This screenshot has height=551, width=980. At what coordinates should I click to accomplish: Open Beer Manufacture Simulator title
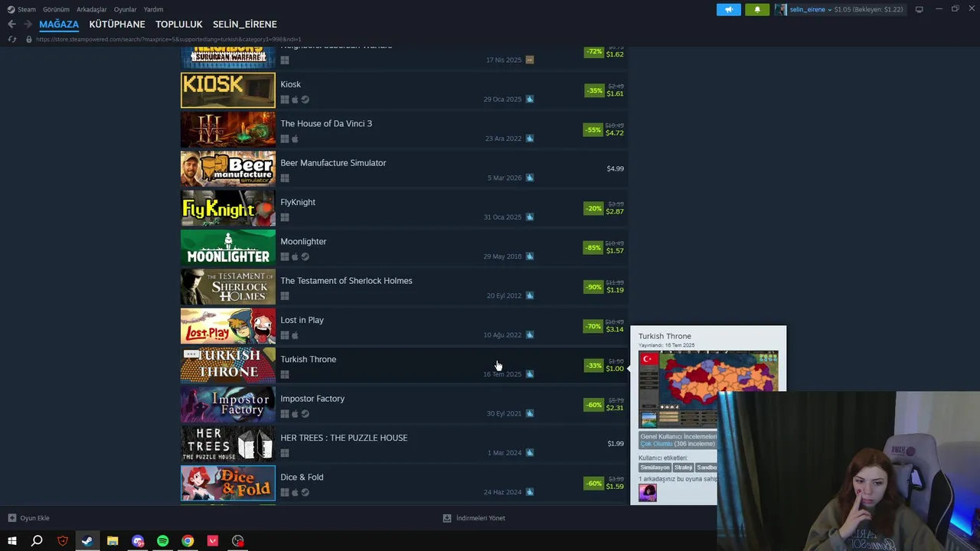[x=333, y=163]
